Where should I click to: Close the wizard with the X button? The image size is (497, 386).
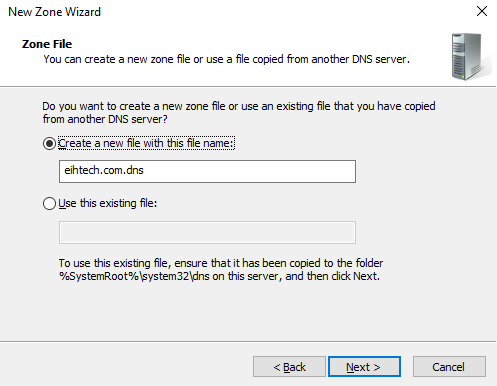(482, 11)
